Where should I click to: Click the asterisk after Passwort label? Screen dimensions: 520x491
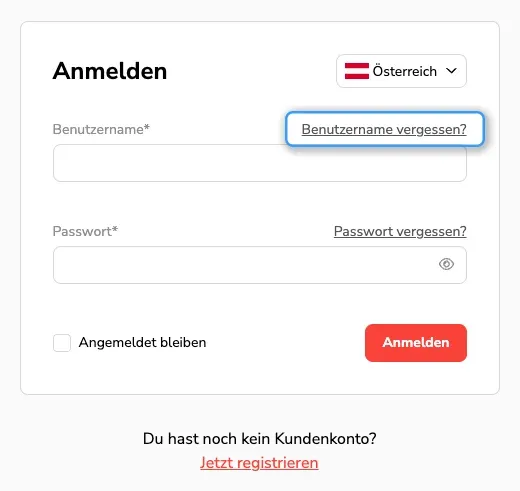click(x=115, y=229)
